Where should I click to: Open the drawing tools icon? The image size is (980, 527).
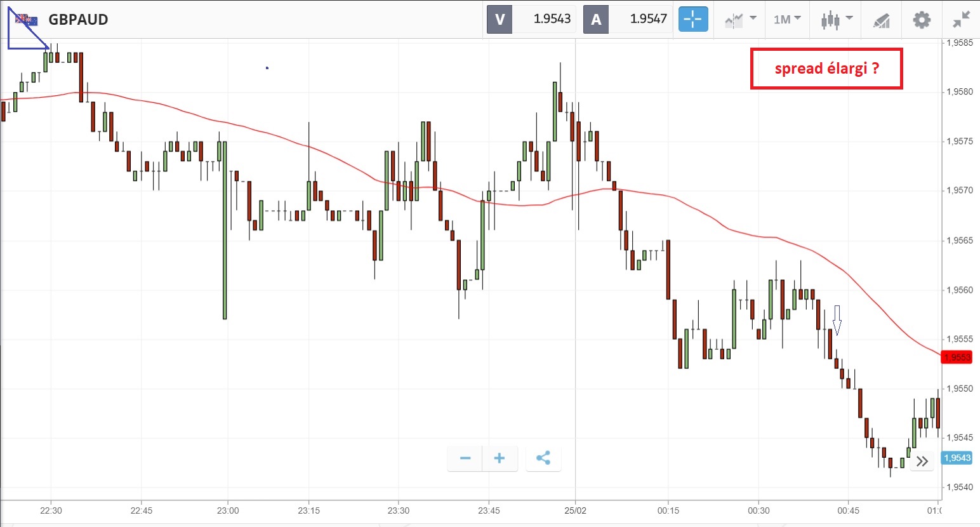pyautogui.click(x=881, y=20)
